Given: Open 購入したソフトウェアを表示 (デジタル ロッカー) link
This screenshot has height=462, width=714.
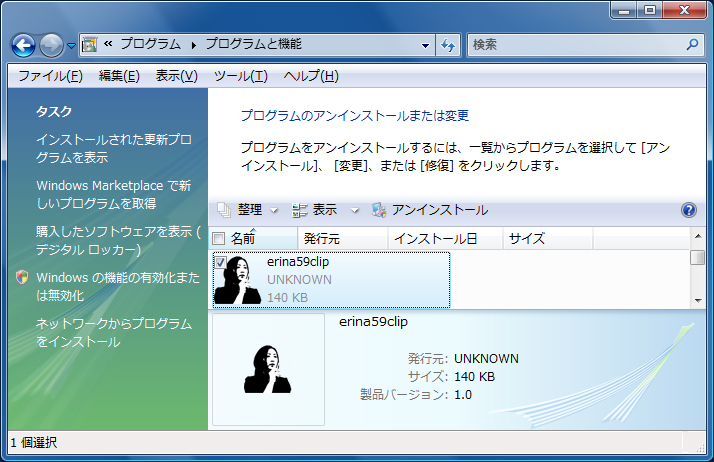Looking at the screenshot, I should pyautogui.click(x=118, y=240).
